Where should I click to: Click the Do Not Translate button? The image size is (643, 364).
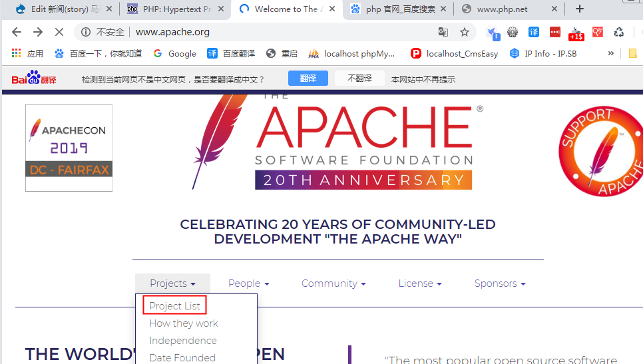click(359, 78)
